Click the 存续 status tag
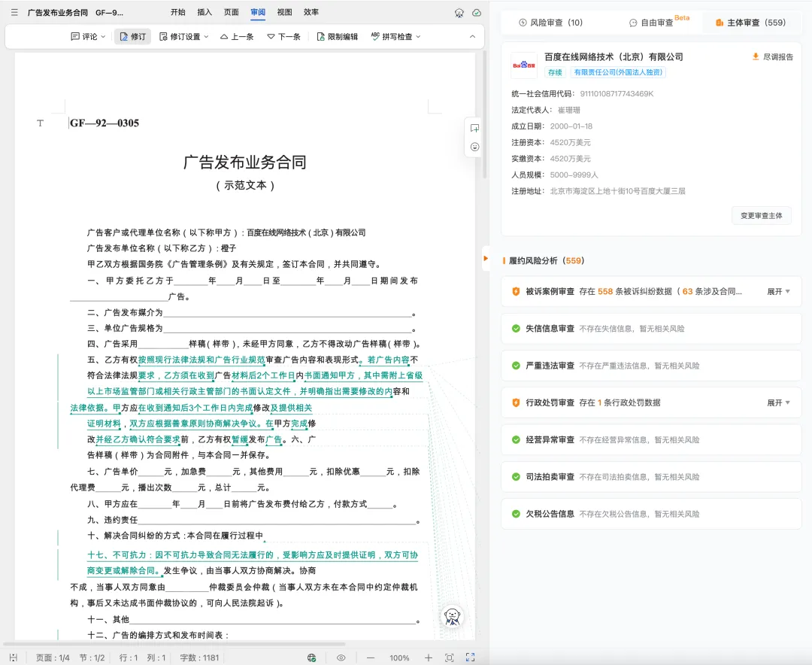The image size is (812, 665). point(555,72)
